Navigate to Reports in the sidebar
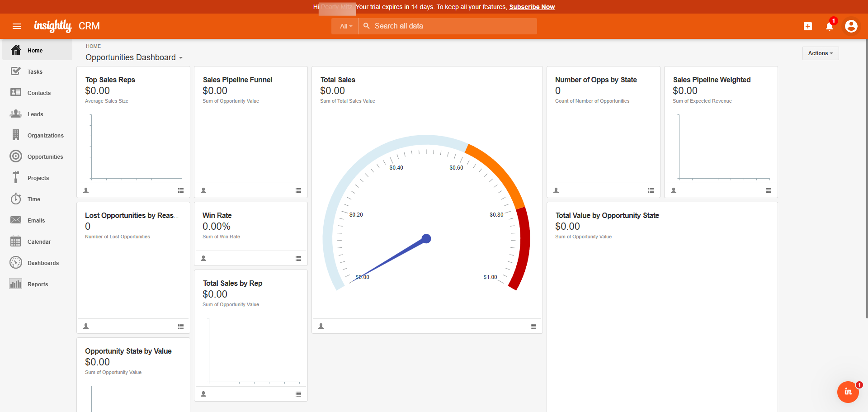This screenshot has height=412, width=868. coord(38,284)
